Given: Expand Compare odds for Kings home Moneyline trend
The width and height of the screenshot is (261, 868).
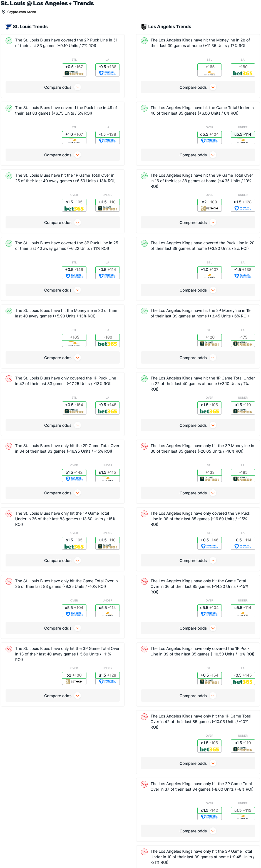Looking at the screenshot, I should click(198, 87).
